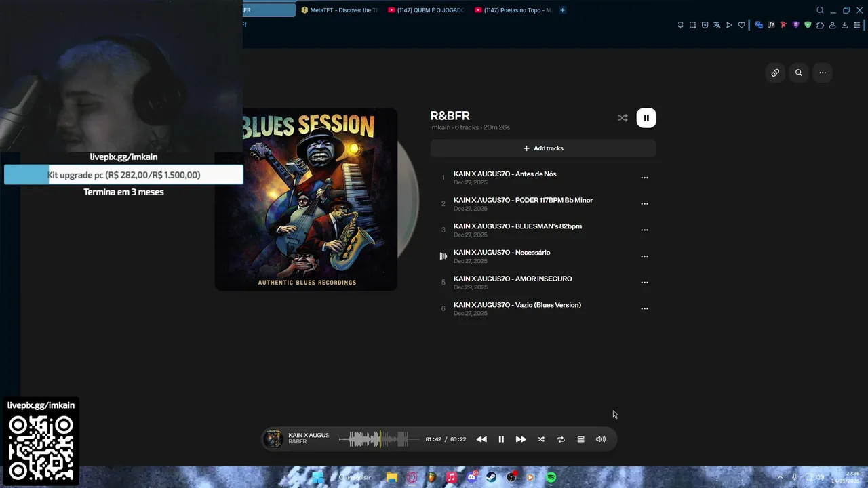Viewport: 868px width, 488px height.
Task: Open the red figure extension icon
Action: [x=783, y=25]
